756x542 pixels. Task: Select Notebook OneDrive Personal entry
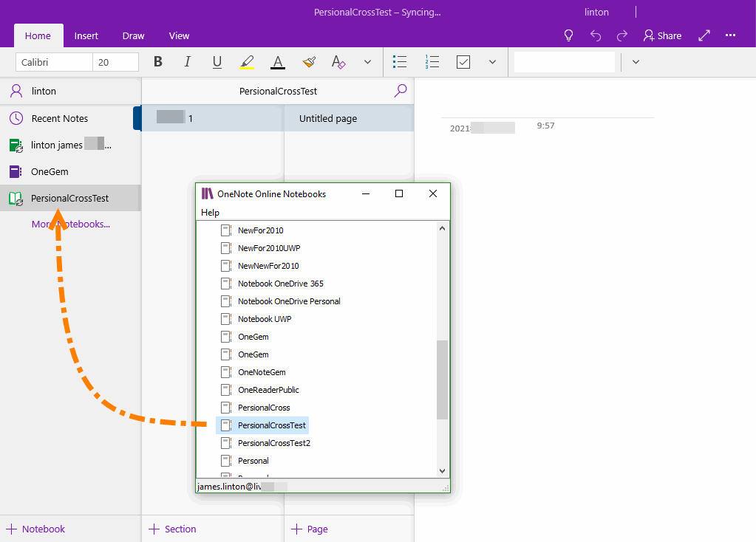[x=289, y=301]
